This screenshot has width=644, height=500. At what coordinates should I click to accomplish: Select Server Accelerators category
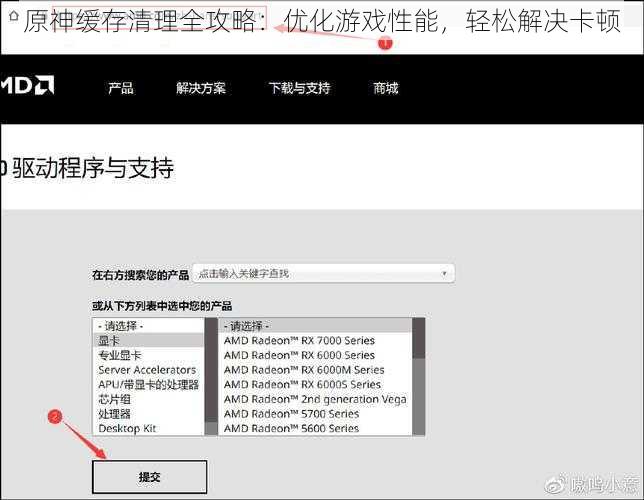tap(148, 370)
